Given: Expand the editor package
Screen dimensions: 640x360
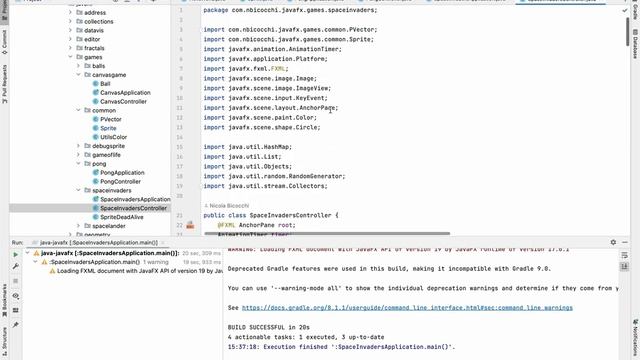Looking at the screenshot, I should (70, 39).
